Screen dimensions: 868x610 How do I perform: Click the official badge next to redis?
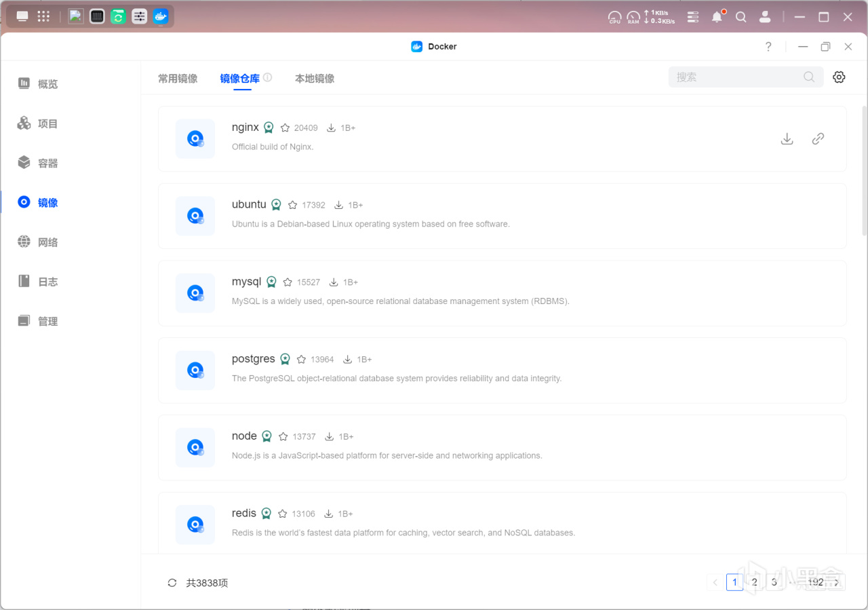pos(267,514)
